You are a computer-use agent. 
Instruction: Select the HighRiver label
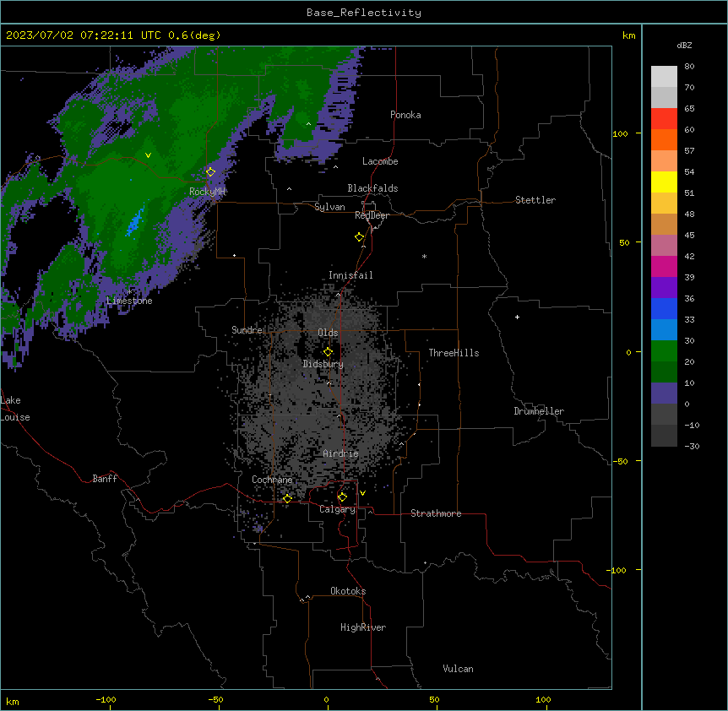[363, 627]
